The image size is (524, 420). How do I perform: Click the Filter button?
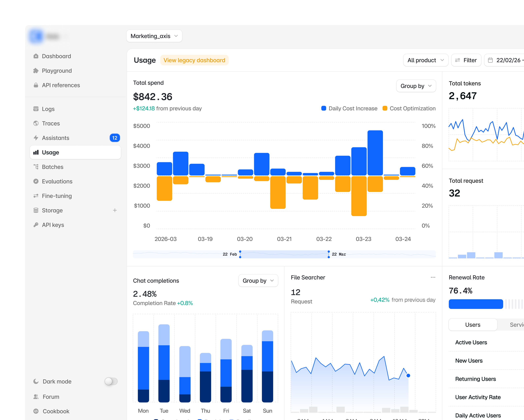466,60
